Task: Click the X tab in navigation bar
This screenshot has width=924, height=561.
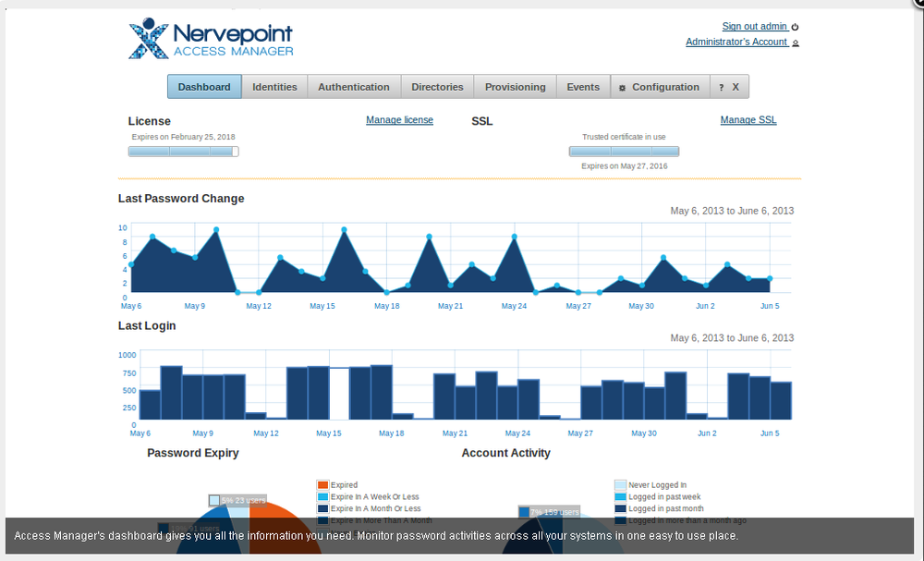Action: (736, 87)
